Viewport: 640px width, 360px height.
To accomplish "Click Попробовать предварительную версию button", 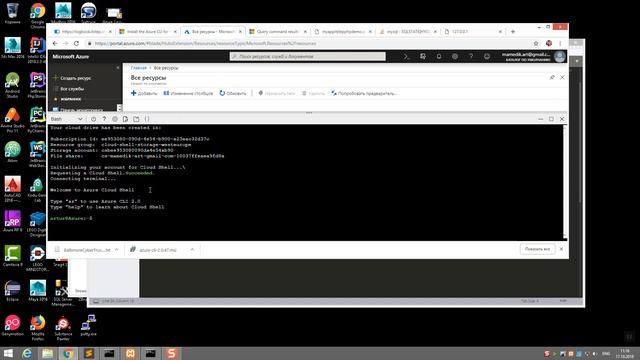I will click(364, 93).
